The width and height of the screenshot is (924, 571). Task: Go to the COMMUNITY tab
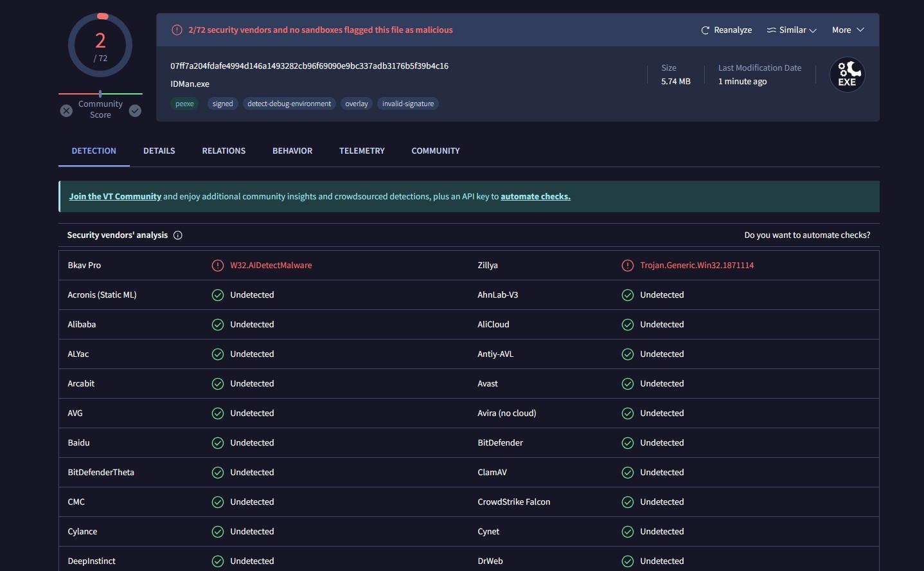436,151
